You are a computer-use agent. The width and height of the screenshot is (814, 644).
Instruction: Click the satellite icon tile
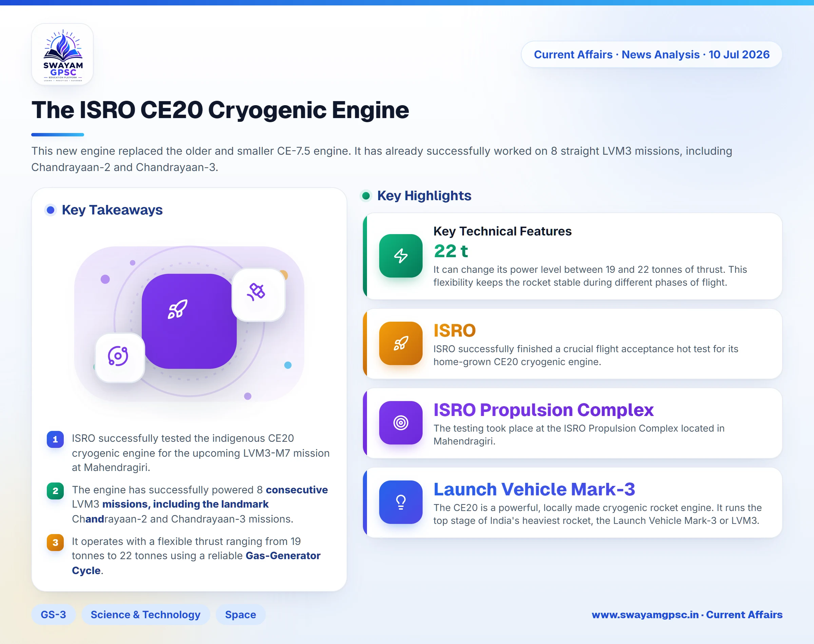[x=258, y=295]
